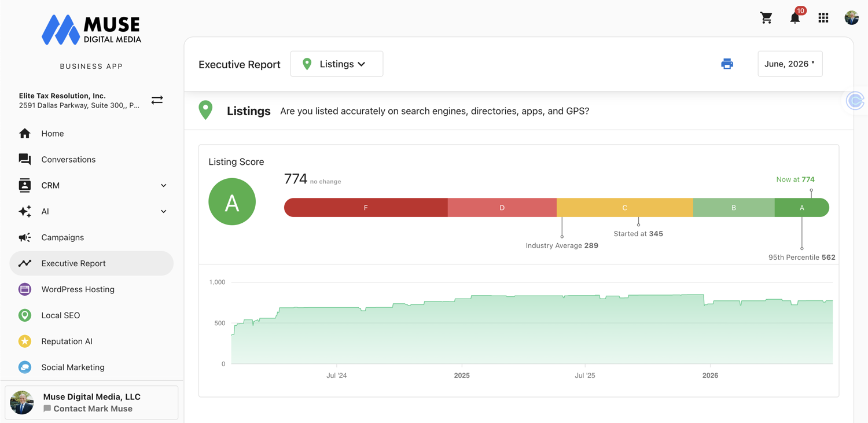Click the 2591 Dallas Parkway address line
Image resolution: width=868 pixels, height=423 pixels.
coord(79,105)
